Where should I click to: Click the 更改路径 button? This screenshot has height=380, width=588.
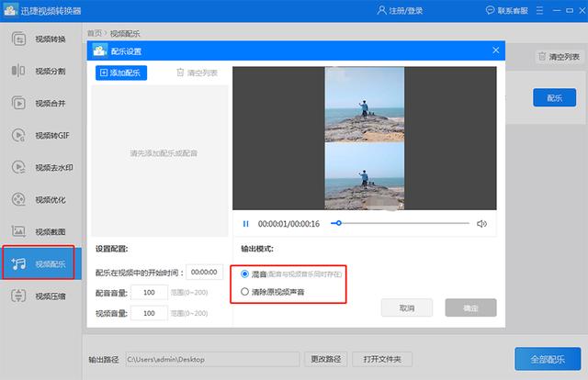coord(326,359)
